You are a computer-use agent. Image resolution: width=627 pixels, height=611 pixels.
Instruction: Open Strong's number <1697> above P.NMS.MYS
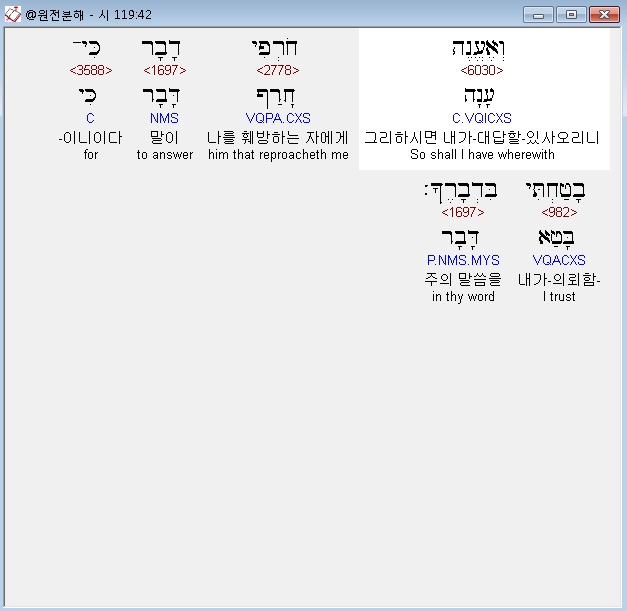pos(463,212)
